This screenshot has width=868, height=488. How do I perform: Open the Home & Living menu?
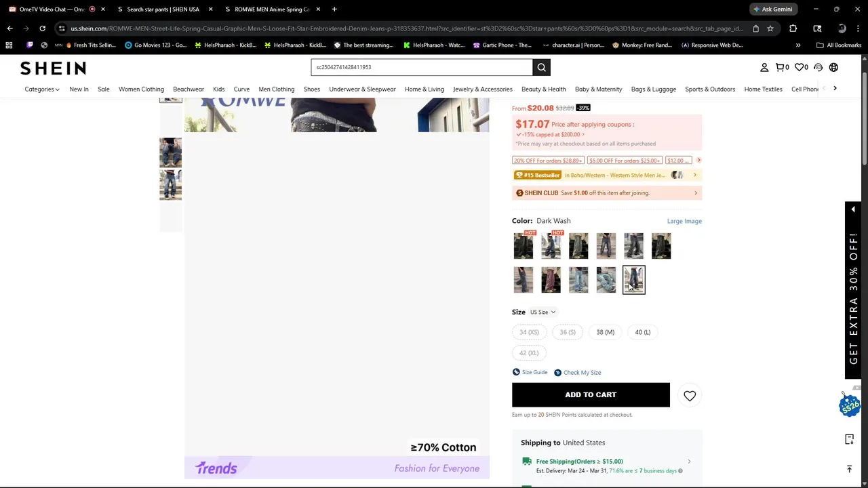[425, 89]
